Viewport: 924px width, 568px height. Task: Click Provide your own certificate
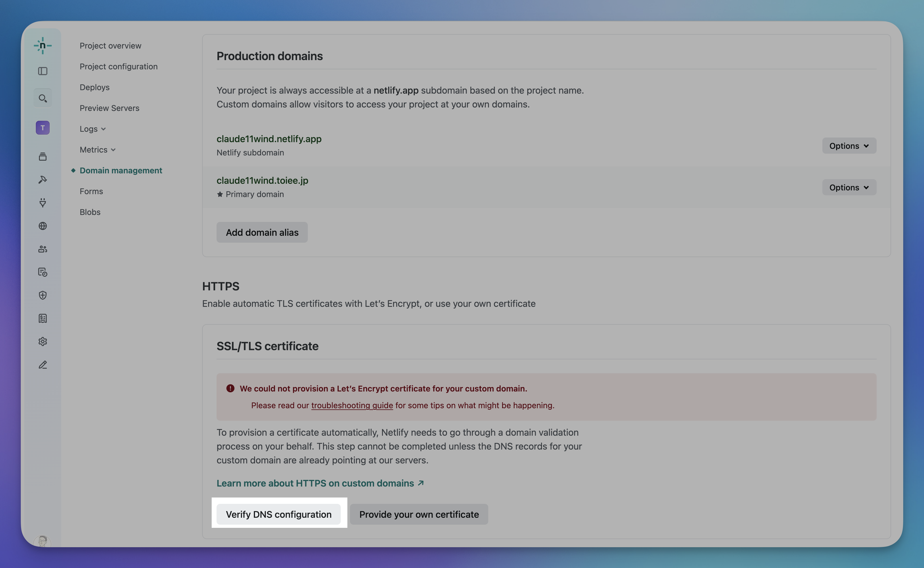pyautogui.click(x=419, y=514)
